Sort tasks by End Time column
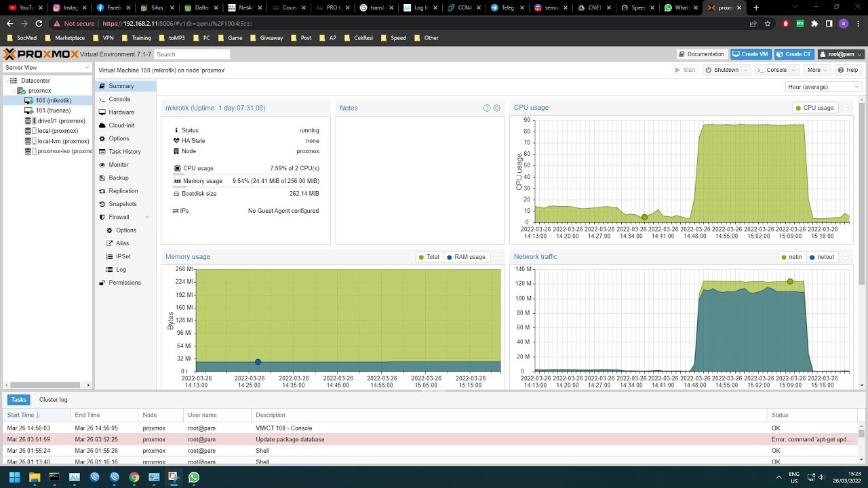The width and height of the screenshot is (868, 488). click(x=104, y=415)
